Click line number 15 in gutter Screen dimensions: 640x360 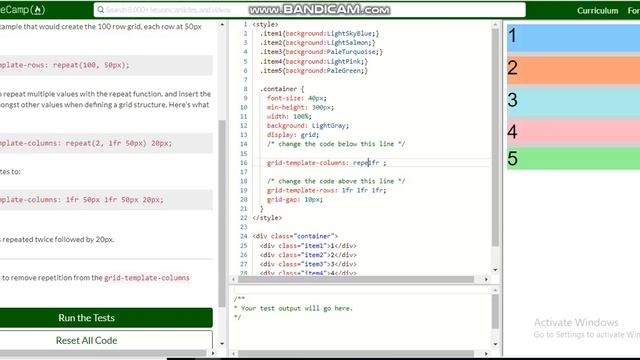pos(243,153)
